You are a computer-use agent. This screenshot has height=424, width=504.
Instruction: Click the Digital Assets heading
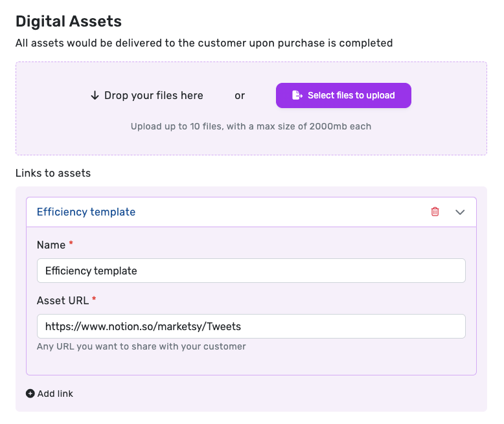coord(69,21)
